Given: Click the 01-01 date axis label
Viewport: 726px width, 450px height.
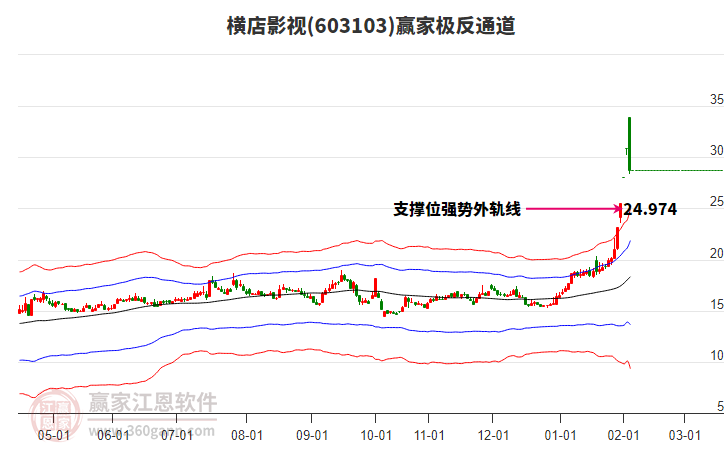Looking at the screenshot, I should pyautogui.click(x=560, y=436).
